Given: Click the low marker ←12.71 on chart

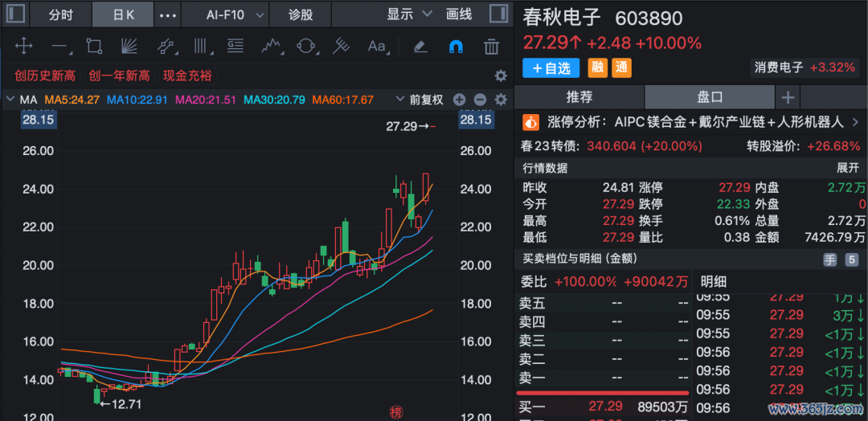Looking at the screenshot, I should (x=121, y=404).
